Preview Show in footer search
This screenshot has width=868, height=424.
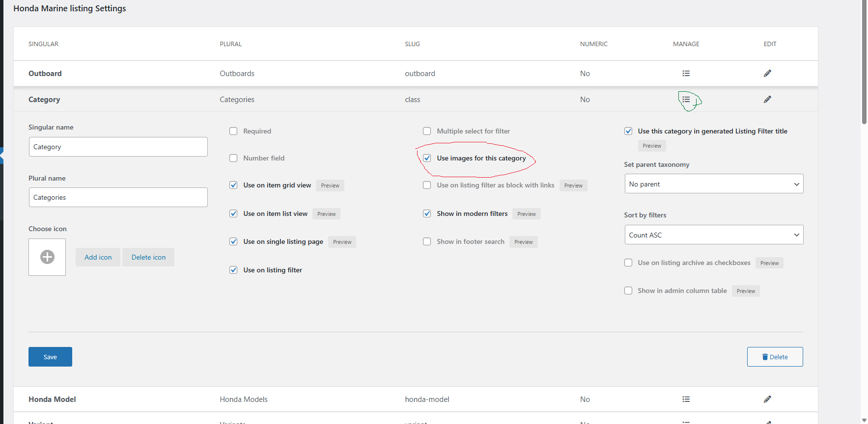[x=524, y=242]
